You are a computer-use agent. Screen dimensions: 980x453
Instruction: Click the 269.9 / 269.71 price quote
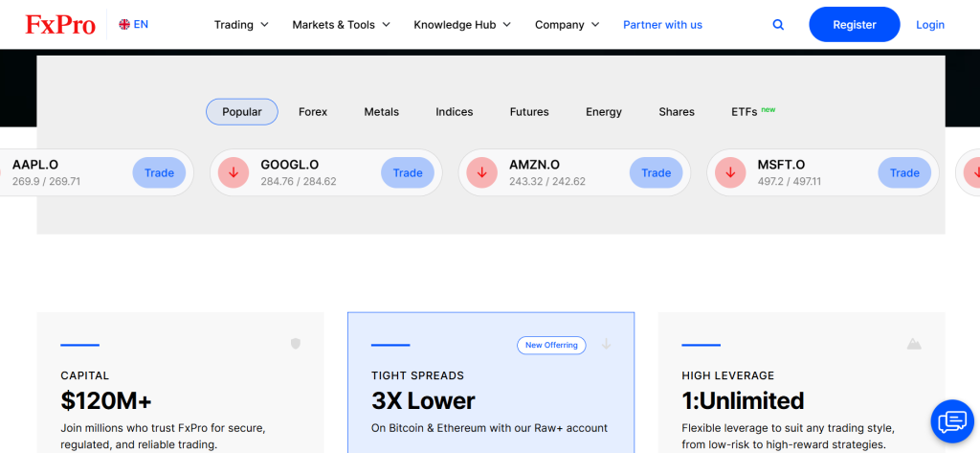click(46, 181)
